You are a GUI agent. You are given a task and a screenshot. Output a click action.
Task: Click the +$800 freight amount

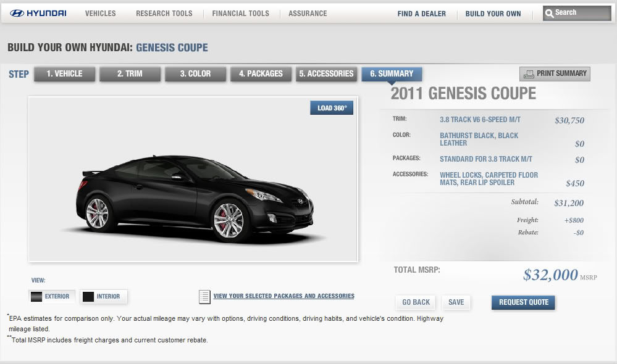pyautogui.click(x=574, y=220)
